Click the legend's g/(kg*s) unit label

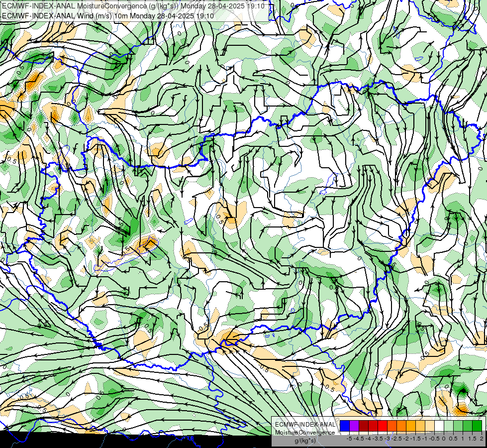(305, 441)
